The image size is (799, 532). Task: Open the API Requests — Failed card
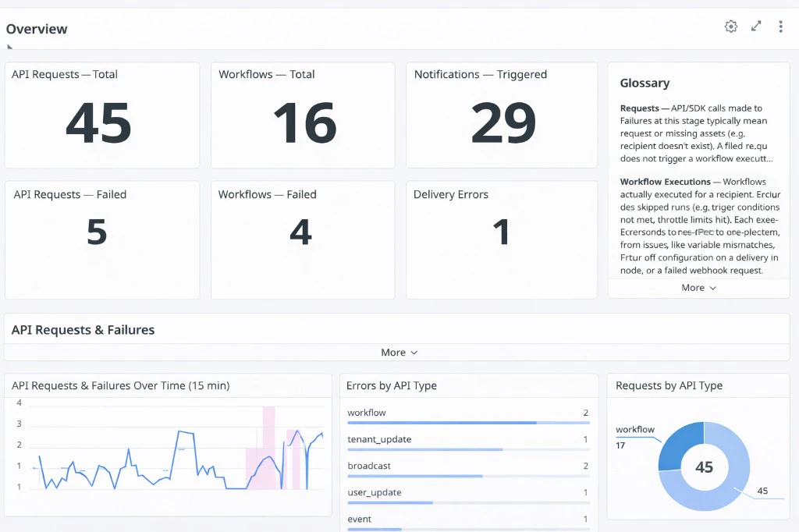[x=102, y=240]
